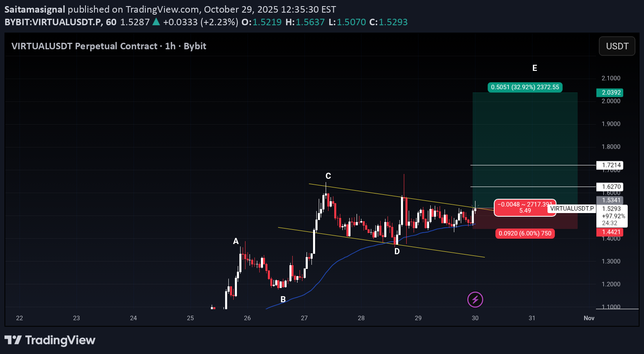Click the red stop loss label 0.0920 (6.00%)
The width and height of the screenshot is (644, 354).
tap(525, 233)
